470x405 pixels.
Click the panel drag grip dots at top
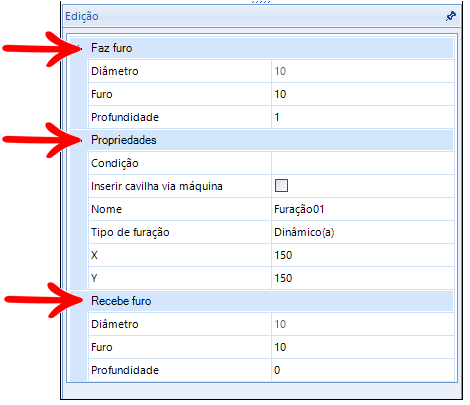click(261, 2)
